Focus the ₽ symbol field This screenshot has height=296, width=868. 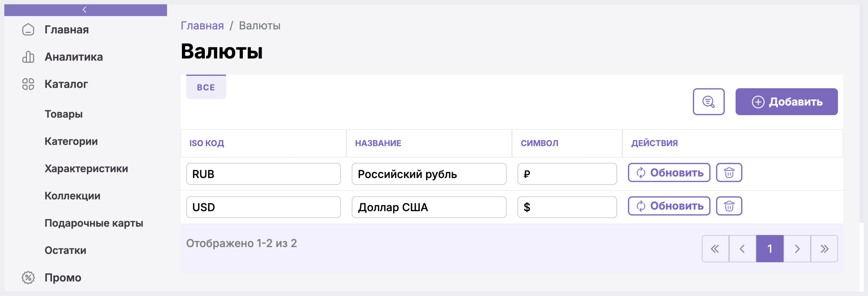pyautogui.click(x=567, y=174)
